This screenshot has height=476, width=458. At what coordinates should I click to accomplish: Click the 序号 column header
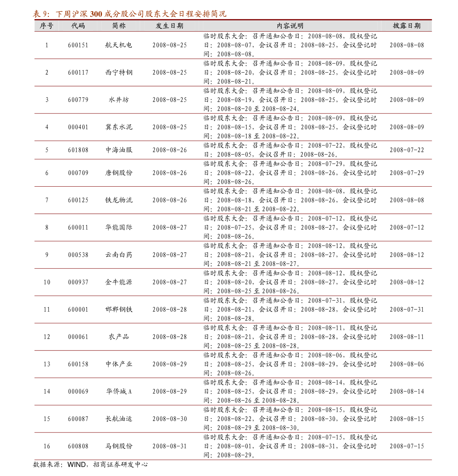pyautogui.click(x=47, y=26)
